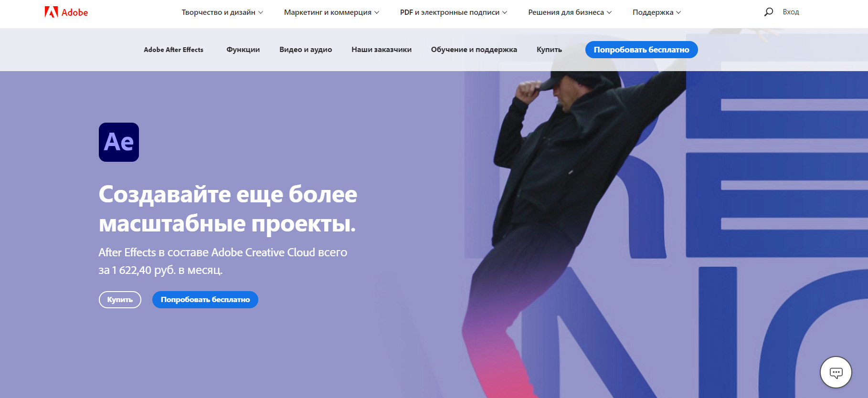Viewport: 868px width, 398px height.
Task: Click top Попробовать бесплатно blue button
Action: tap(642, 50)
